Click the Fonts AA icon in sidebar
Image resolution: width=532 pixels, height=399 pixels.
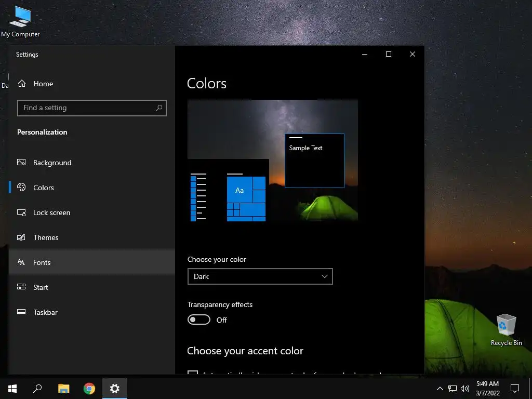(x=21, y=262)
